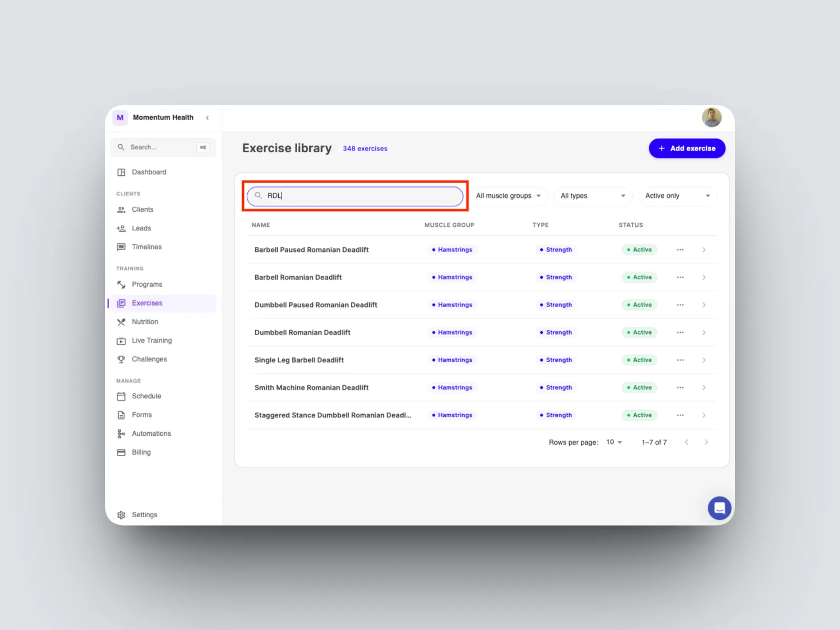This screenshot has width=840, height=630.
Task: Click the exercise search field containing RDL
Action: click(x=355, y=196)
